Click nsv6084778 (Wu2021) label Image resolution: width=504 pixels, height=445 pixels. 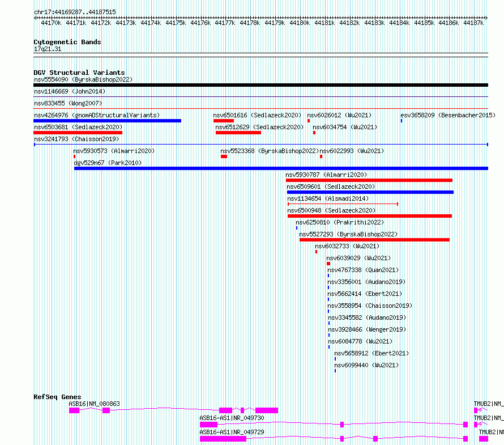click(360, 341)
